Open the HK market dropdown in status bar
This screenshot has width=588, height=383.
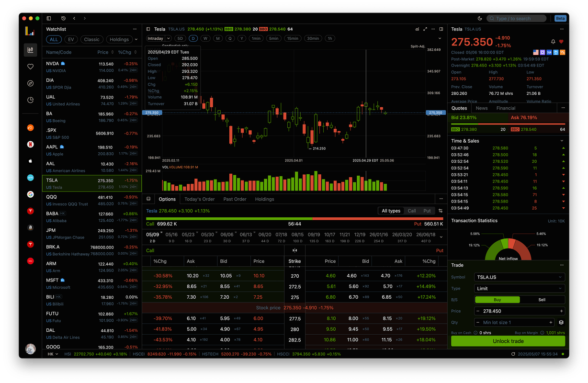tap(53, 354)
